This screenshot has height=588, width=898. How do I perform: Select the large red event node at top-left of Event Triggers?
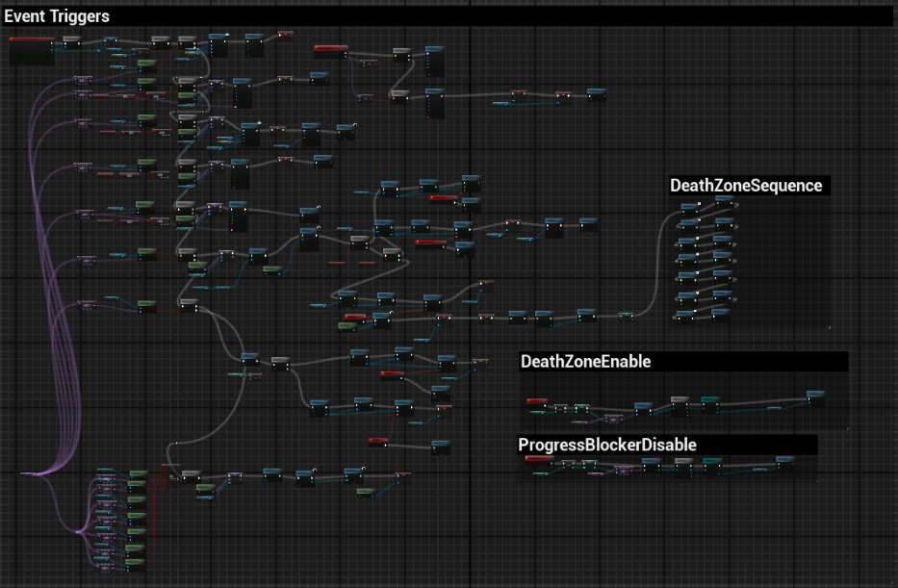31,40
